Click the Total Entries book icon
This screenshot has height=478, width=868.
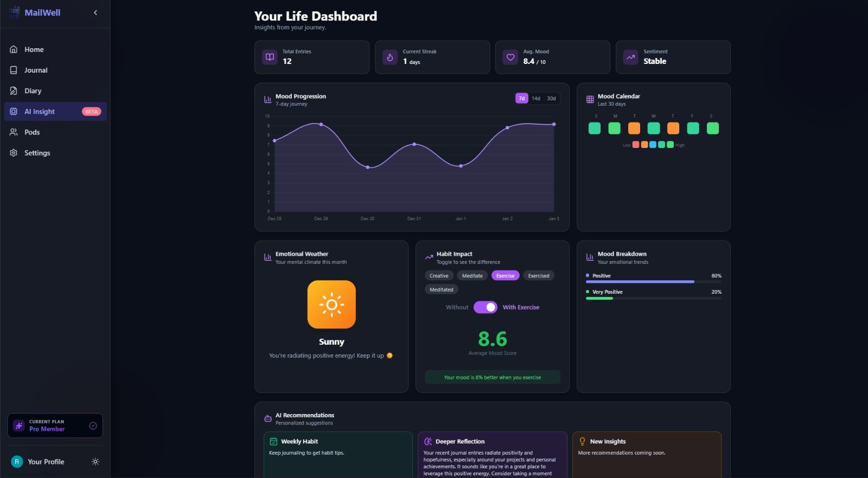270,57
